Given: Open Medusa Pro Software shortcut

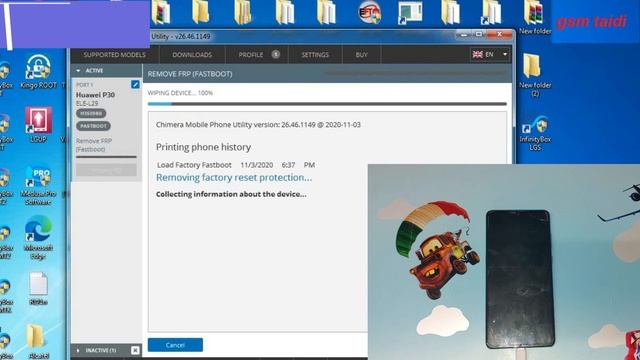Looking at the screenshot, I should [x=38, y=185].
